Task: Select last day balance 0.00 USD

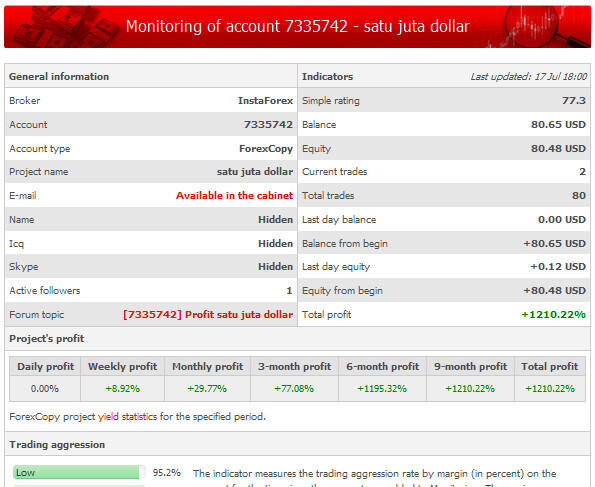Action: click(x=562, y=219)
